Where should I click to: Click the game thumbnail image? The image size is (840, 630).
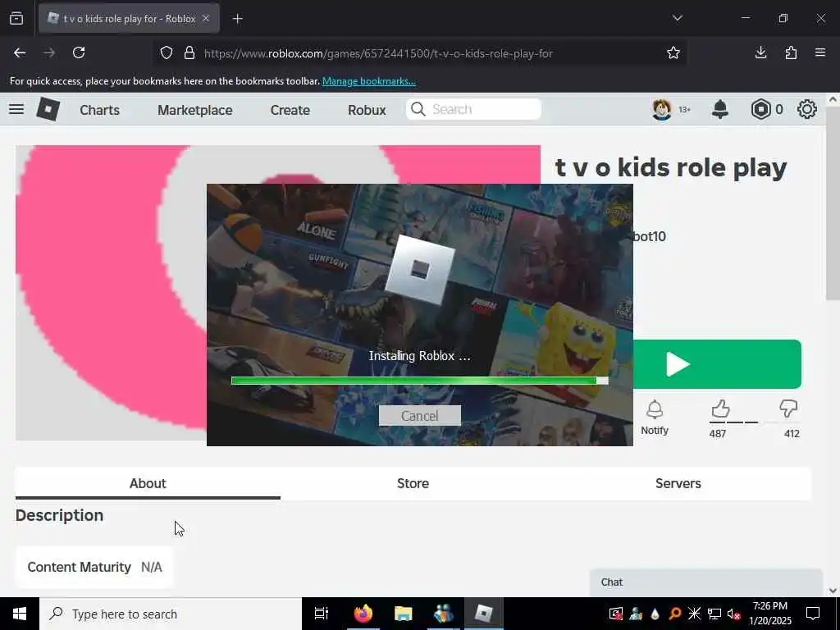111,293
